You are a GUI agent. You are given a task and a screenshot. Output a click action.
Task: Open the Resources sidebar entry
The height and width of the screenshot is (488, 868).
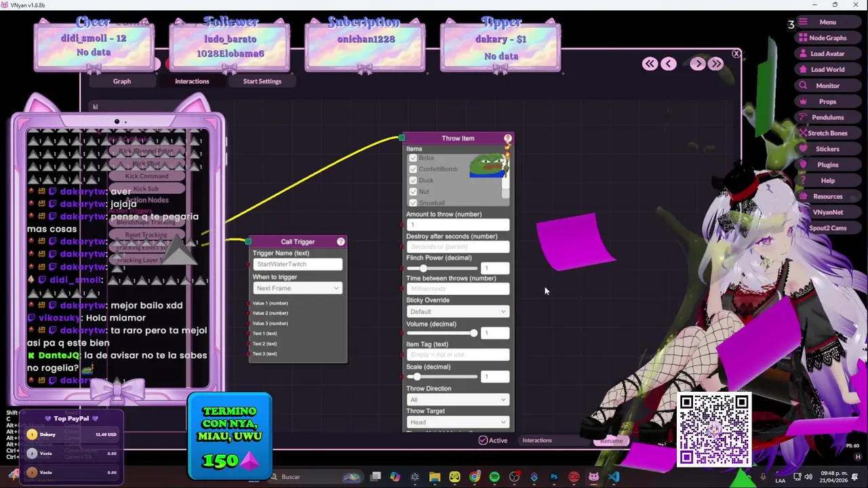[x=827, y=197]
